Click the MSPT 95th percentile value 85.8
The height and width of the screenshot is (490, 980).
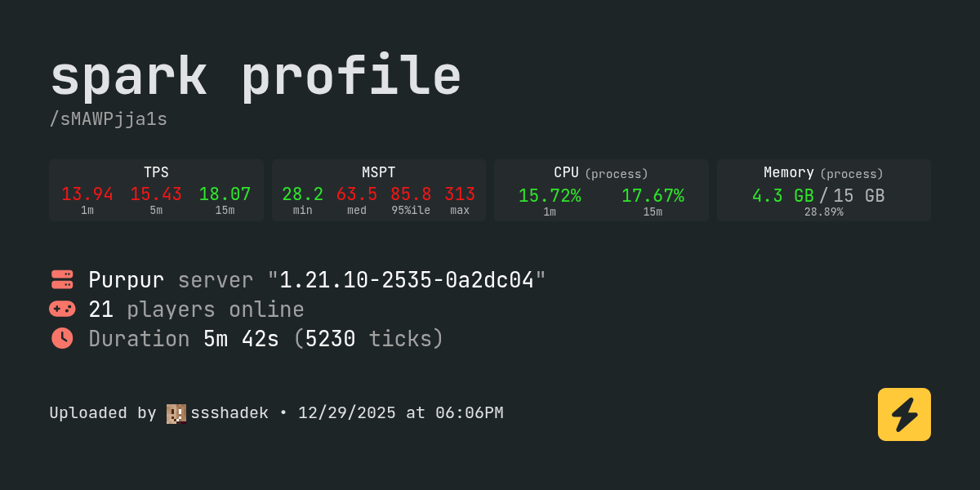pyautogui.click(x=411, y=194)
